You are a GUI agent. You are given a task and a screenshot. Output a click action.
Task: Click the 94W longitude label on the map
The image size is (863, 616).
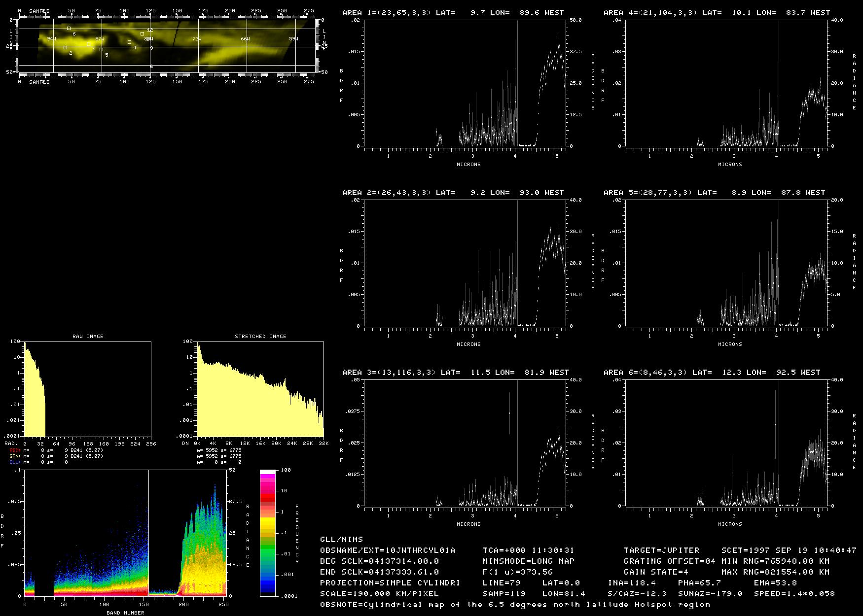coord(51,38)
